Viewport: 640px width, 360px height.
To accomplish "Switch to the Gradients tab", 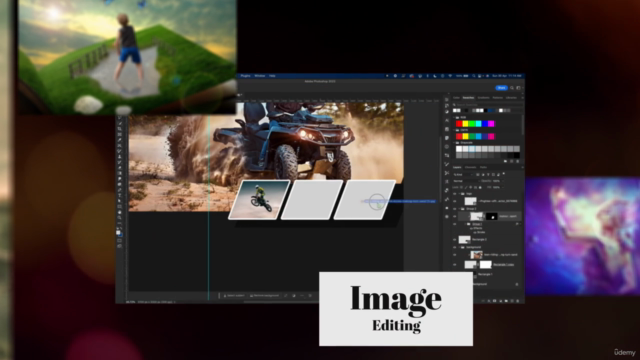I will click(x=483, y=98).
